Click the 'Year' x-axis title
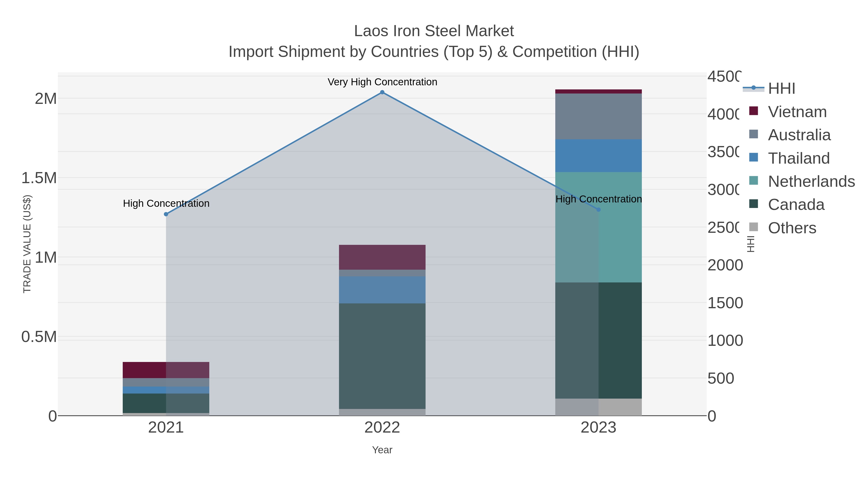 [382, 450]
